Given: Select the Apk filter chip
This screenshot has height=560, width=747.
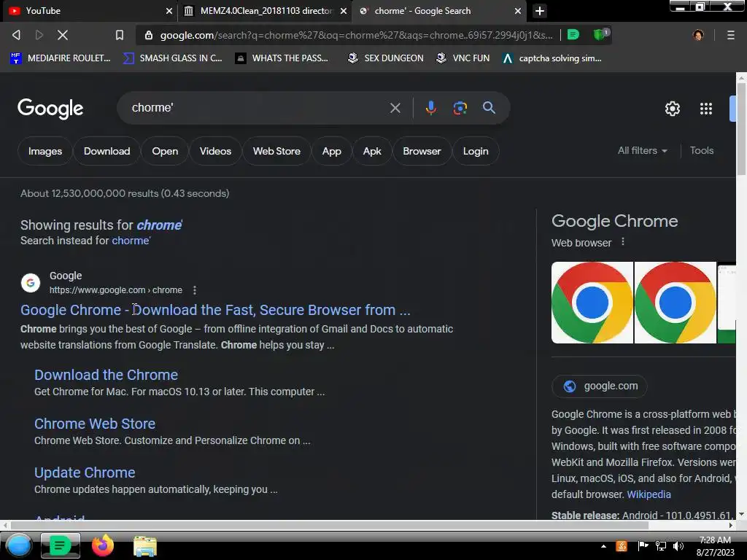Looking at the screenshot, I should pyautogui.click(x=371, y=151).
